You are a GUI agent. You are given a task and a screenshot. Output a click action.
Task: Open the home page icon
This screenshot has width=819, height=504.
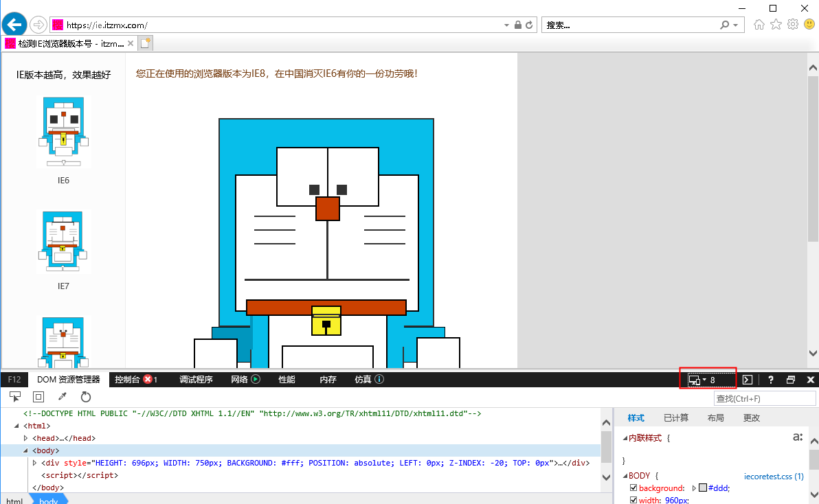pyautogui.click(x=759, y=25)
